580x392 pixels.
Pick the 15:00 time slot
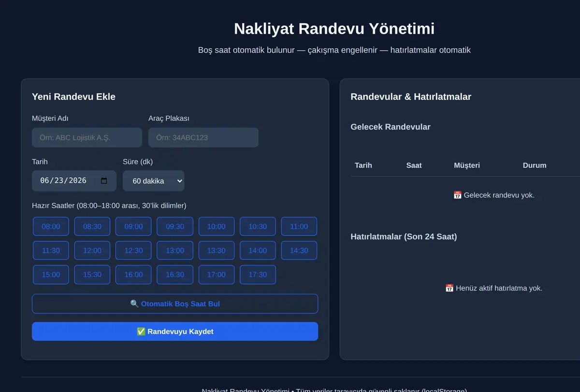(x=51, y=275)
